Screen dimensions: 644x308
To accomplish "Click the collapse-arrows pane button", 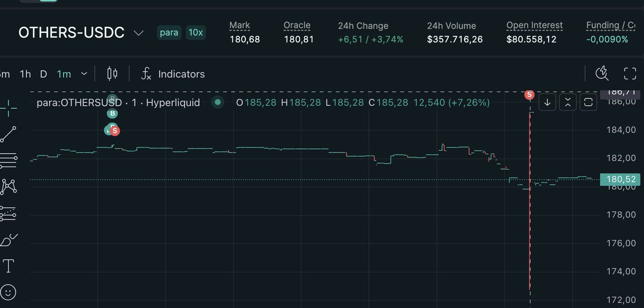I will point(568,102).
